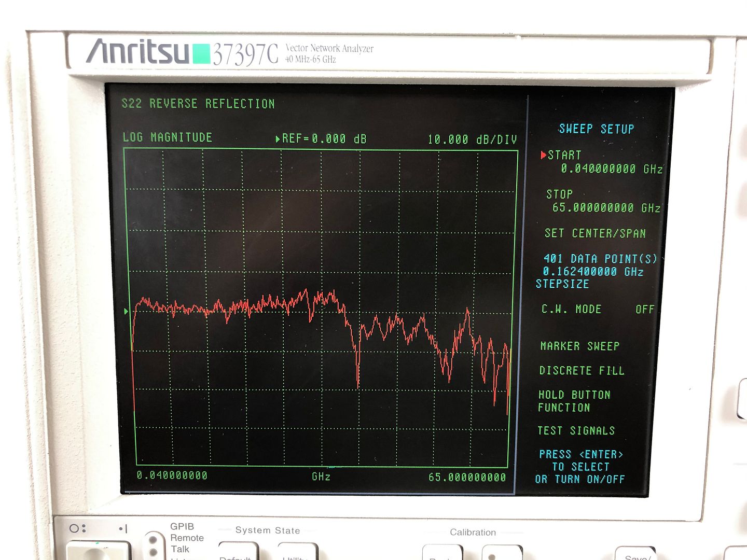Open DISCRETE FILL menu item

tap(582, 370)
